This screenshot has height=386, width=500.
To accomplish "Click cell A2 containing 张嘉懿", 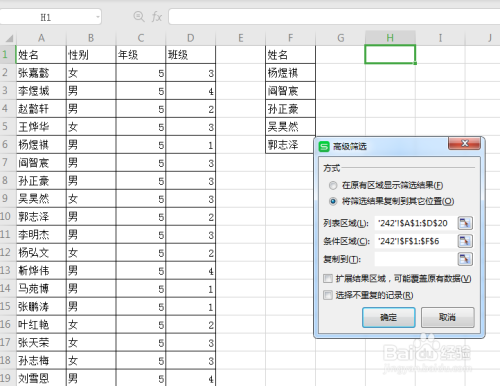I will pos(41,72).
